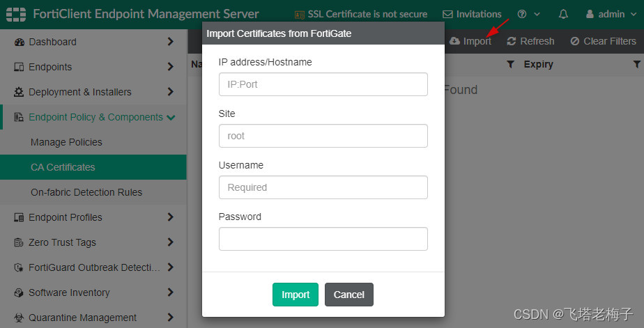Focus the IP address/Hostname field

pos(323,84)
